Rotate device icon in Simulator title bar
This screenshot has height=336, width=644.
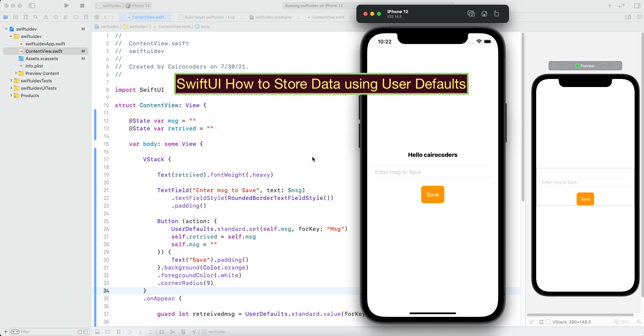497,14
